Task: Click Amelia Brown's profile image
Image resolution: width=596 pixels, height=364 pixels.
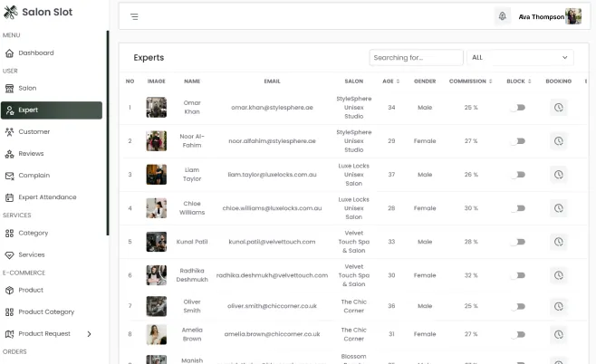Action: 156,334
